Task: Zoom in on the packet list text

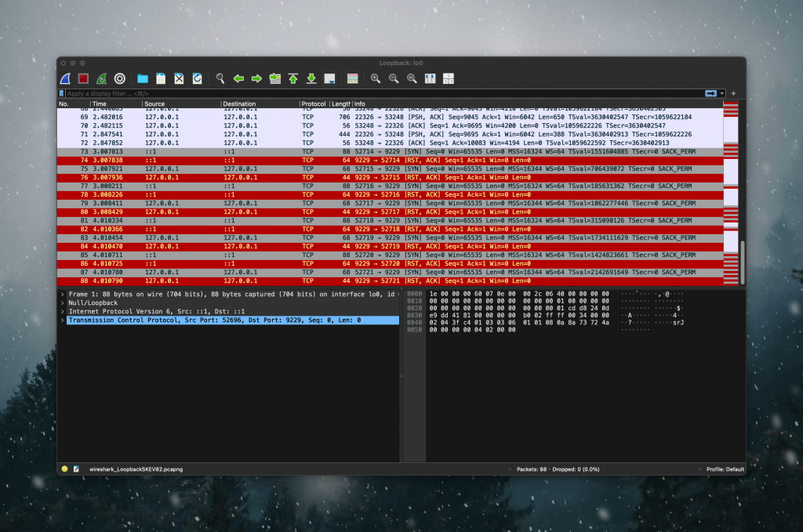Action: pos(376,78)
